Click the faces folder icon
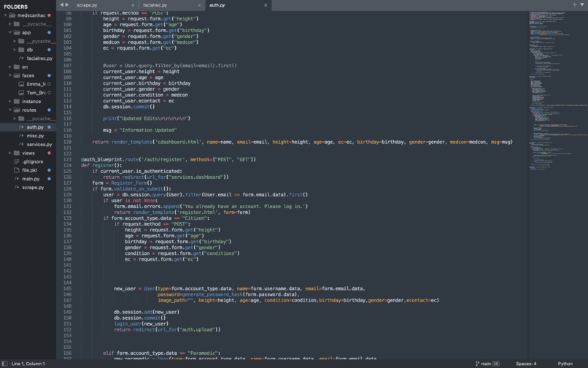 pos(17,75)
